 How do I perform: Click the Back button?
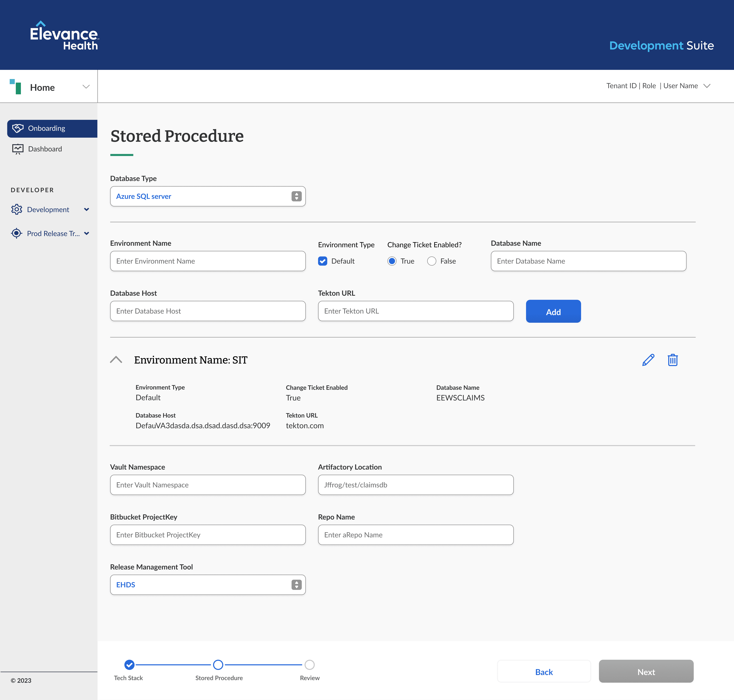543,672
